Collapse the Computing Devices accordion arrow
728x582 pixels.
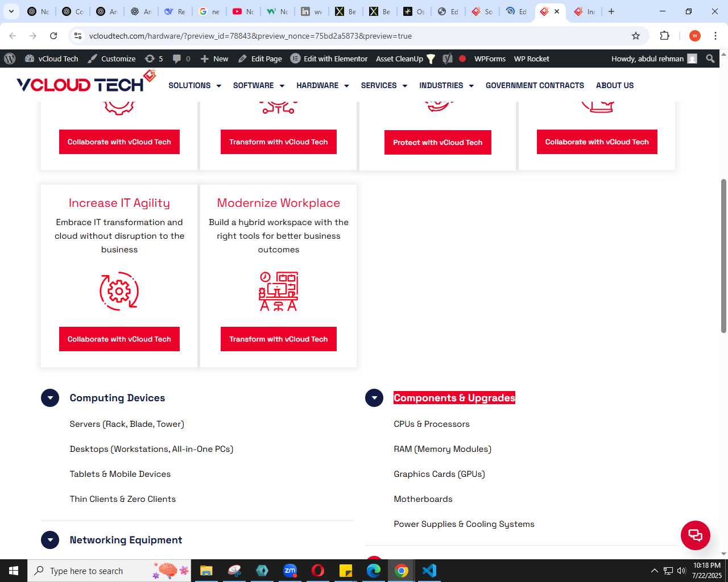[50, 398]
